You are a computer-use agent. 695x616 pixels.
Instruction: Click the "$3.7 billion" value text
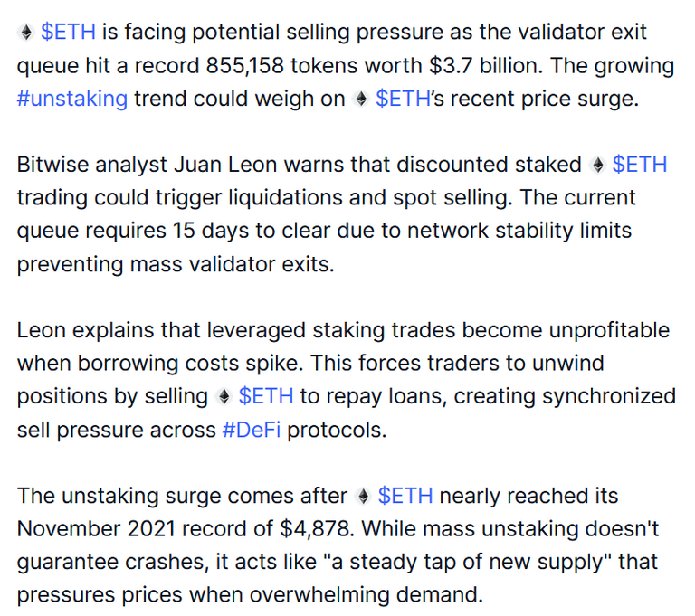(486, 66)
